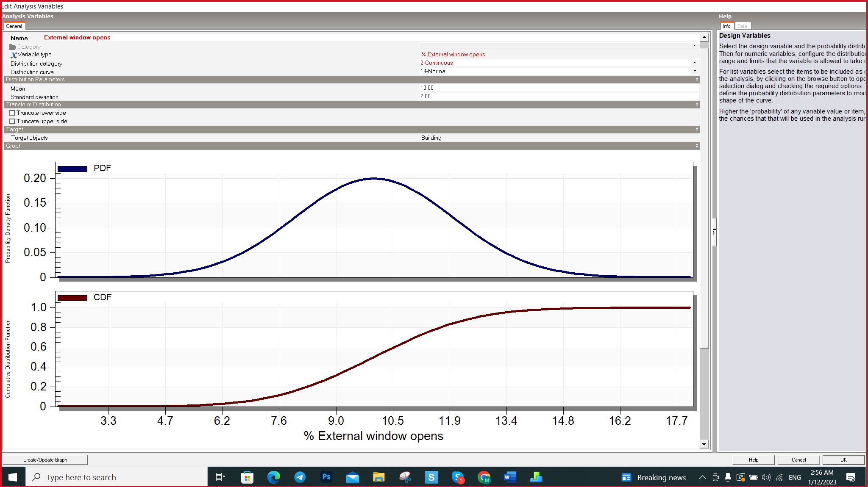Edit the Mean value field
Viewport: 868px width, 487px height.
[559, 88]
